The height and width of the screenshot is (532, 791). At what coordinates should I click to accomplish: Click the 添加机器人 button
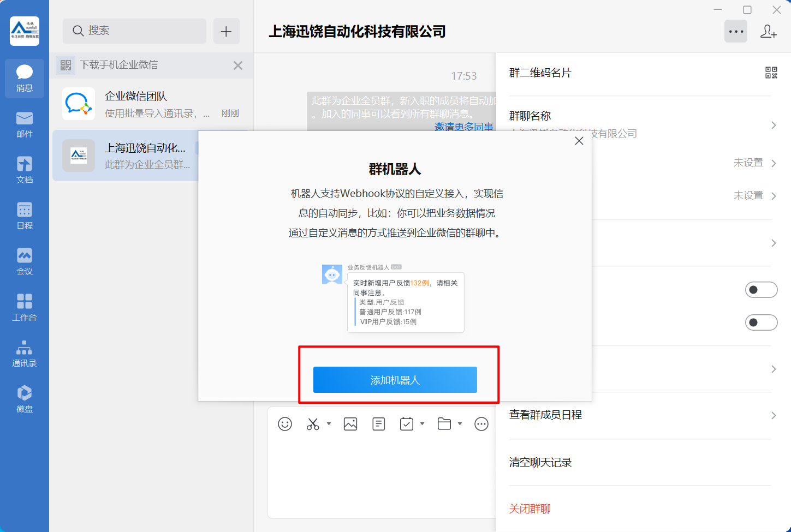point(395,380)
